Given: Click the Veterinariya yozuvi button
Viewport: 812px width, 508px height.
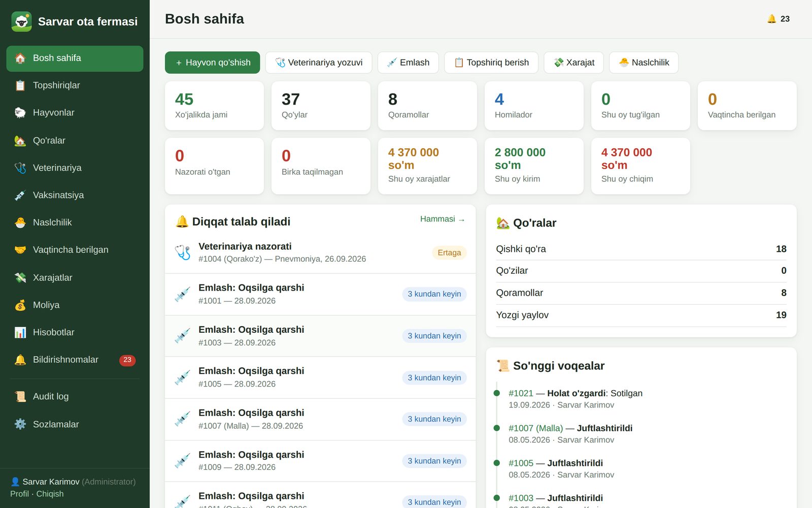Looking at the screenshot, I should pos(319,62).
